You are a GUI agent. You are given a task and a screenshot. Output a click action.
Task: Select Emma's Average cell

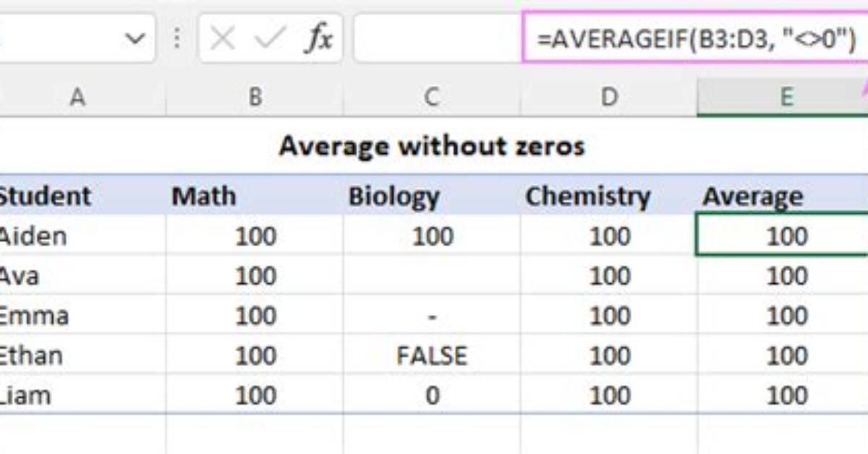tap(783, 315)
